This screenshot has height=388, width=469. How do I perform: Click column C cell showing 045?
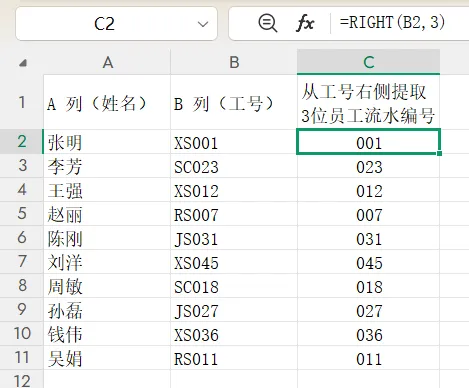(368, 262)
